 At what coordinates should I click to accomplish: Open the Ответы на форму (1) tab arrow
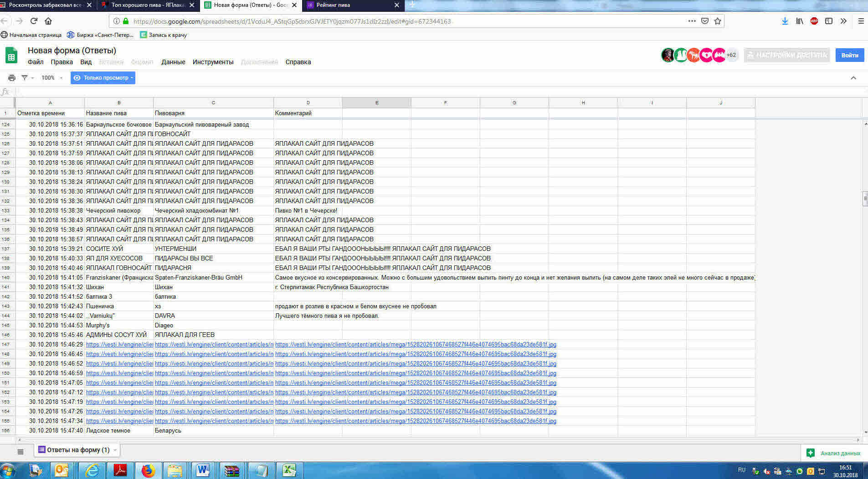(115, 450)
